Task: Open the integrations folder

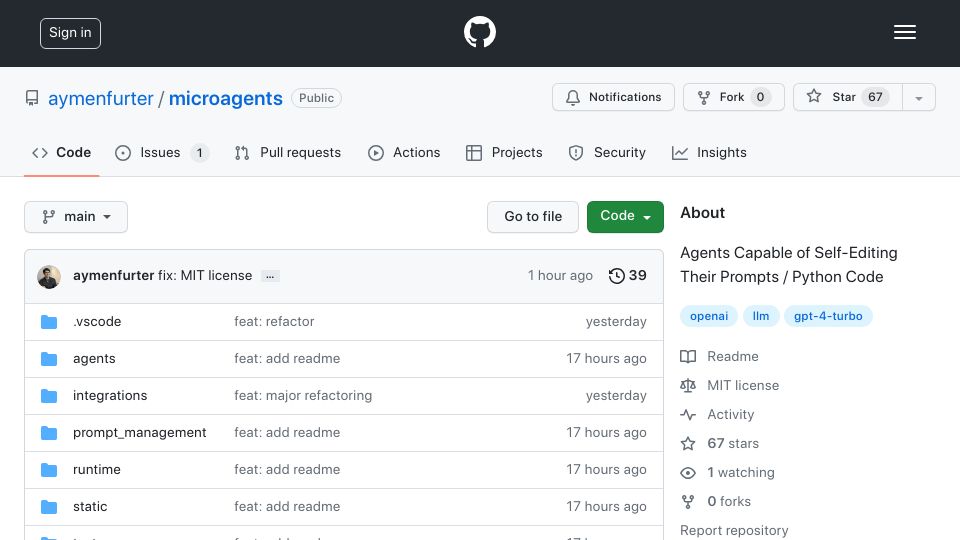Action: [110, 396]
